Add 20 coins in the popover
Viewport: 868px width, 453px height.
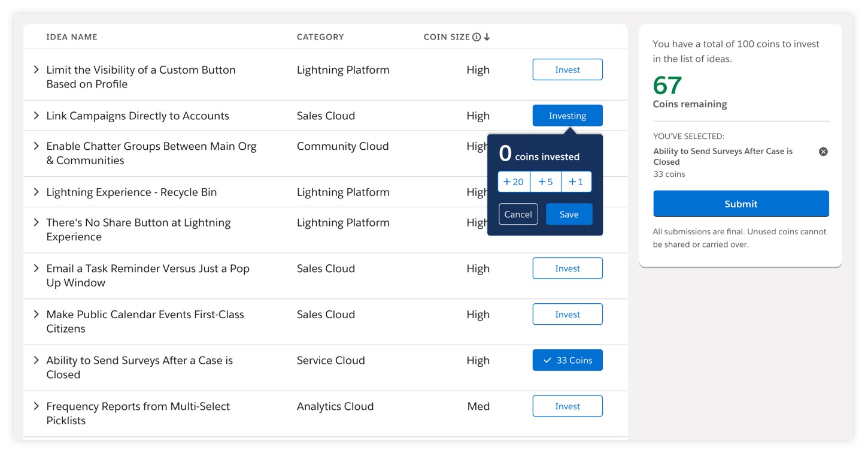click(x=514, y=182)
